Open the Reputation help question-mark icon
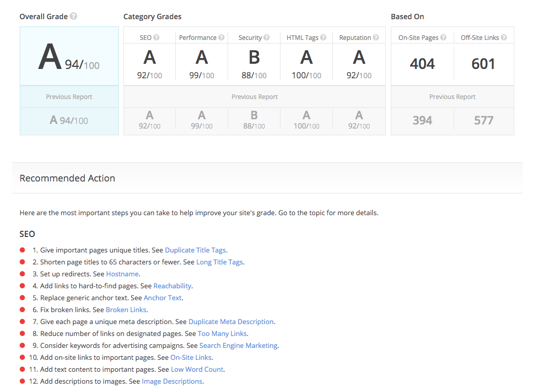The image size is (533, 392). click(375, 37)
